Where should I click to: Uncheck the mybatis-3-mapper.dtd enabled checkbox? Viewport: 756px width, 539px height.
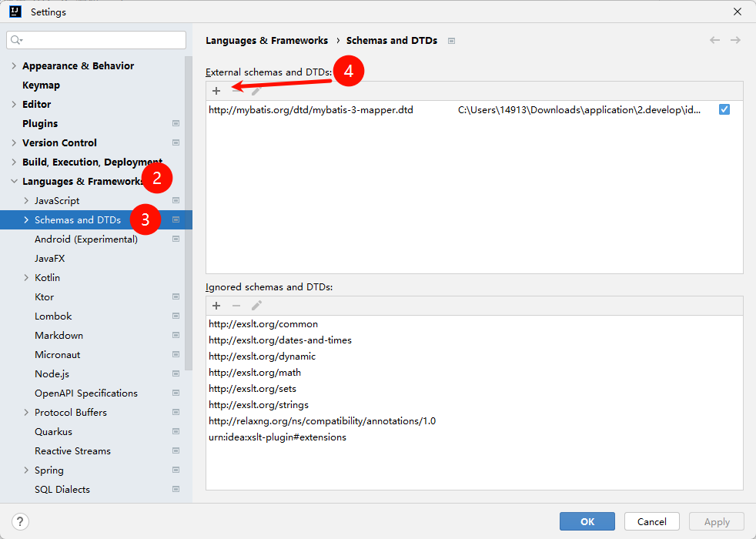pos(723,109)
